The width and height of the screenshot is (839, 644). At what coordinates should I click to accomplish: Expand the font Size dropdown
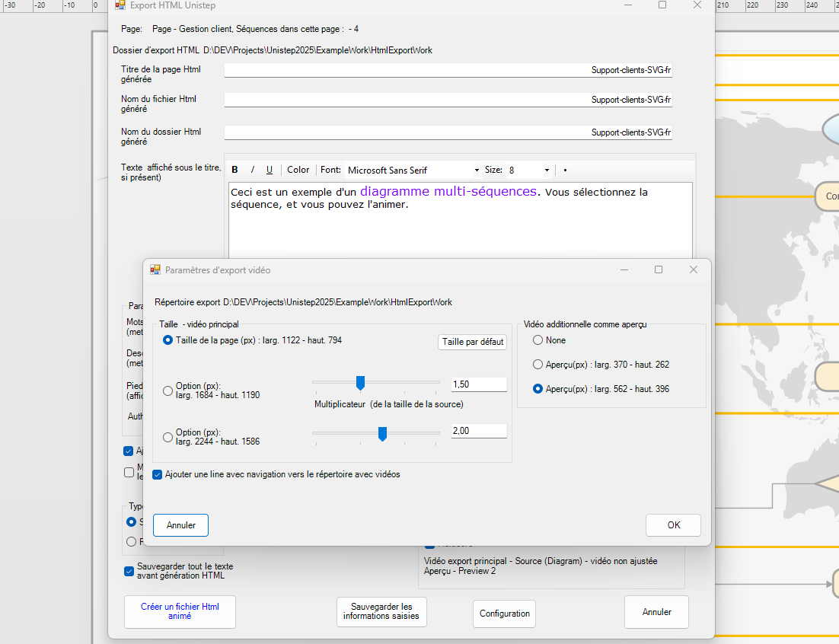(530, 170)
